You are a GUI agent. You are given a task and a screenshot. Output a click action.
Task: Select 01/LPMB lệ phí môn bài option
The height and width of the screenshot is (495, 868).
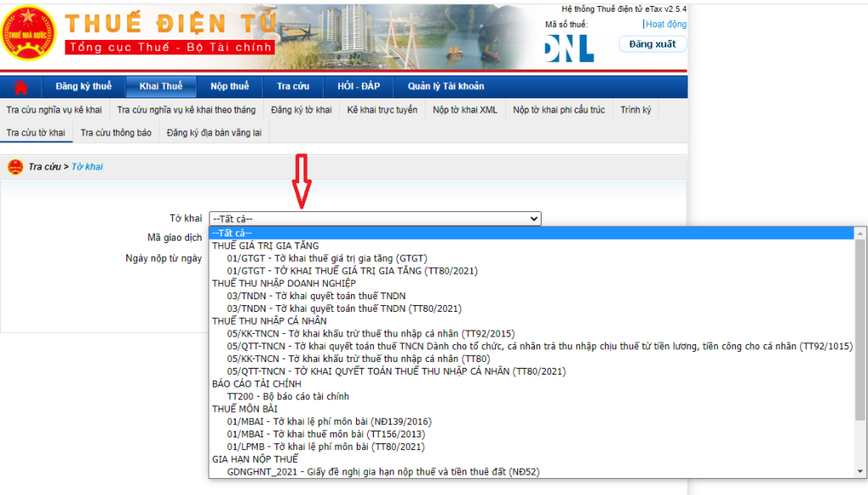pos(326,446)
